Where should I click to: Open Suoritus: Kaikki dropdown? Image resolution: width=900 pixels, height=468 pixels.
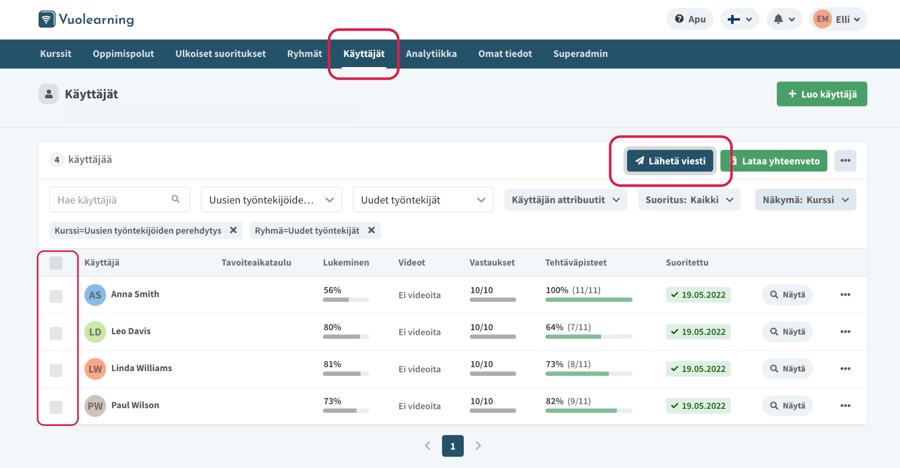pos(689,200)
